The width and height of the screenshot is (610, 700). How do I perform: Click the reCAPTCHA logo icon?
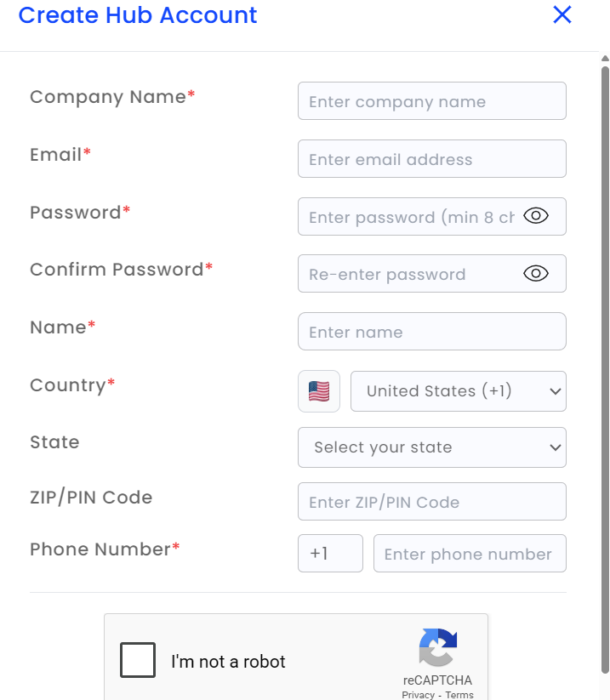click(438, 648)
